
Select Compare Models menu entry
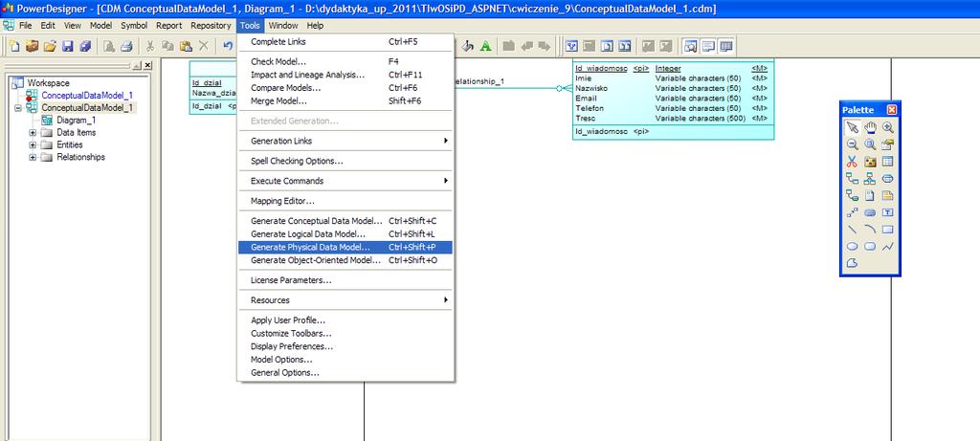(x=345, y=87)
